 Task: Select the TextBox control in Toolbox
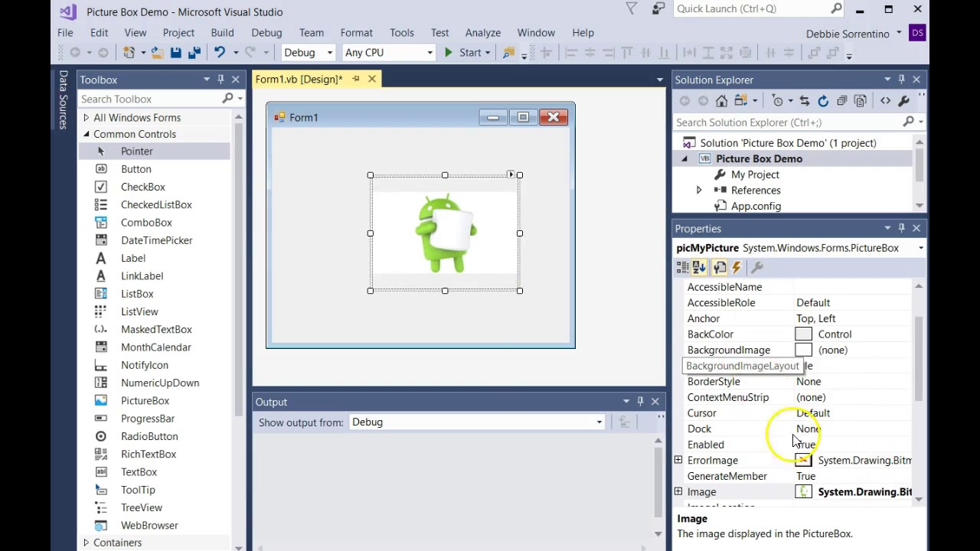[154, 472]
